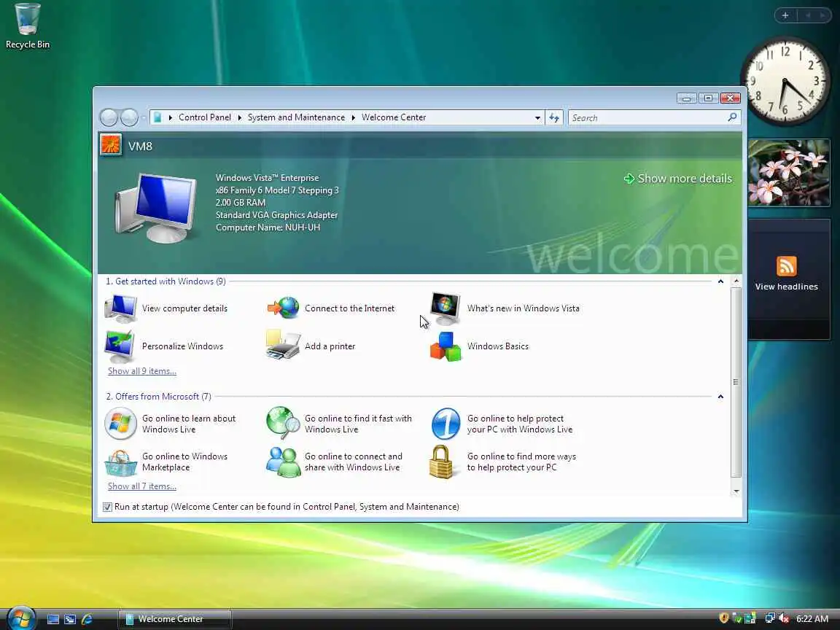
Task: Click the network icon in system tray
Action: coord(770,618)
